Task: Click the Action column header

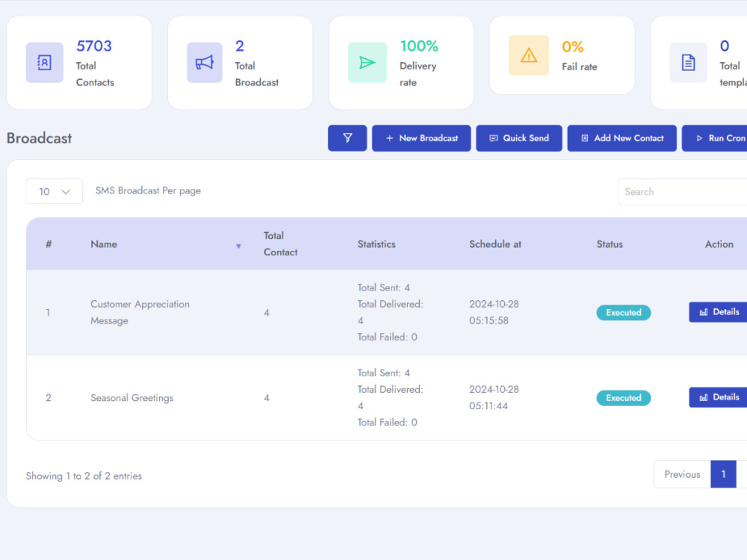Action: pyautogui.click(x=719, y=244)
